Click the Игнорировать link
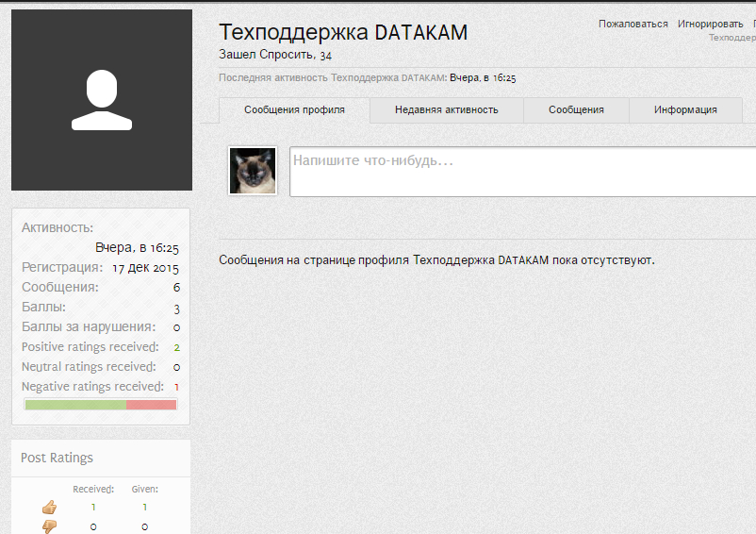The width and height of the screenshot is (756, 534). click(x=710, y=25)
